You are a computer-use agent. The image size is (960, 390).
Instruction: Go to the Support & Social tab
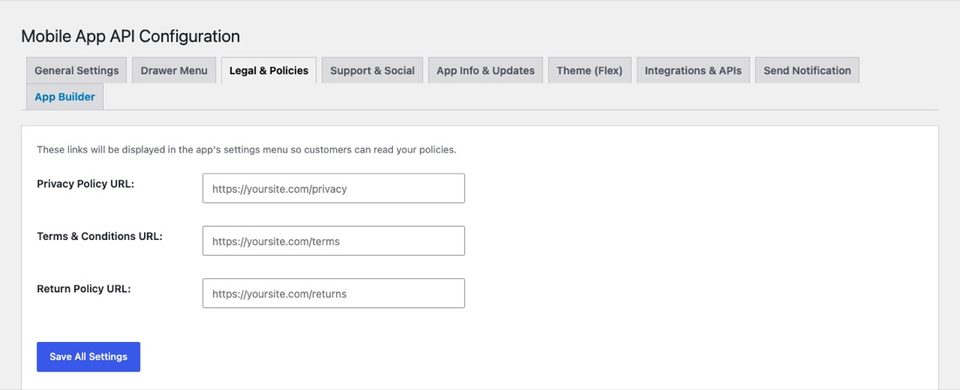(372, 70)
